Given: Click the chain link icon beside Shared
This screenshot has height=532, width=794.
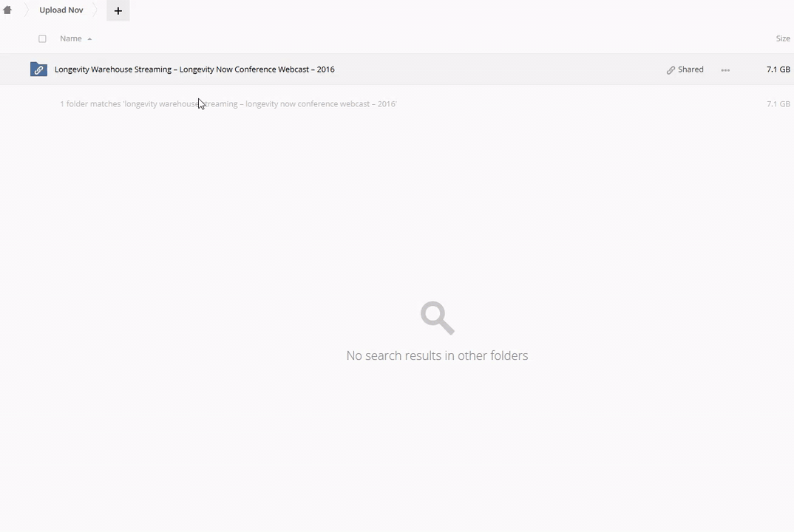Looking at the screenshot, I should click(671, 70).
